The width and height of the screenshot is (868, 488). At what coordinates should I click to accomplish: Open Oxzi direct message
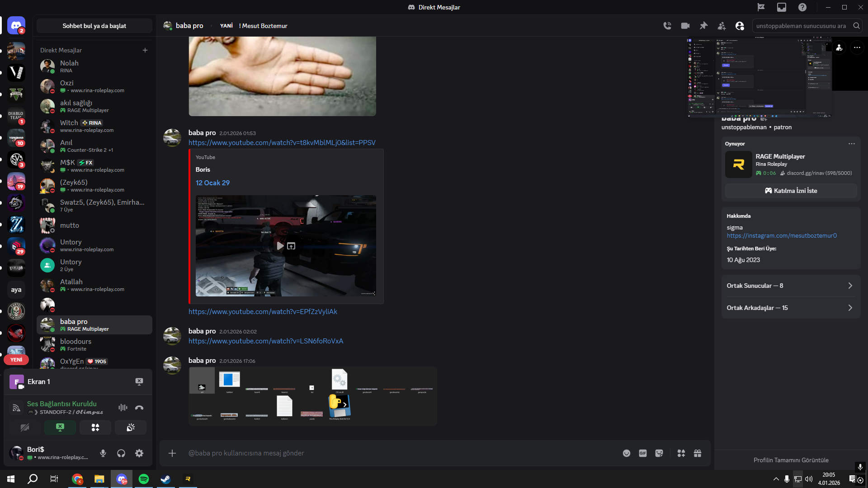pos(94,86)
